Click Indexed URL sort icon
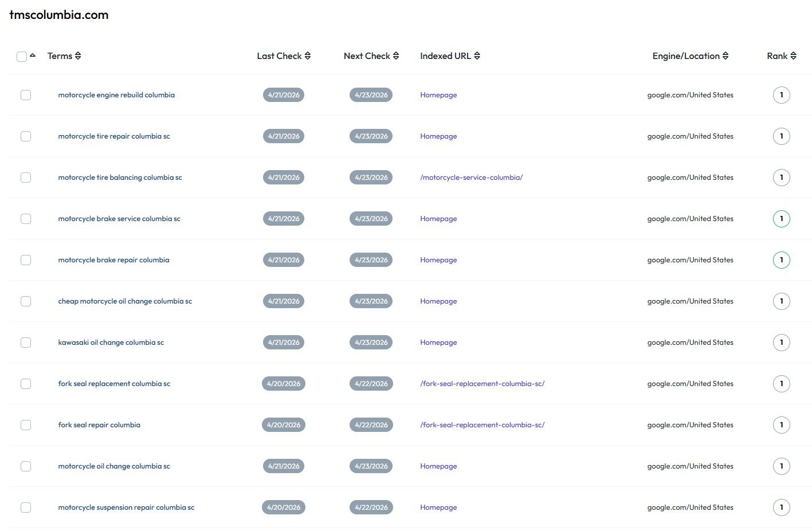The image size is (812, 531). pos(477,56)
